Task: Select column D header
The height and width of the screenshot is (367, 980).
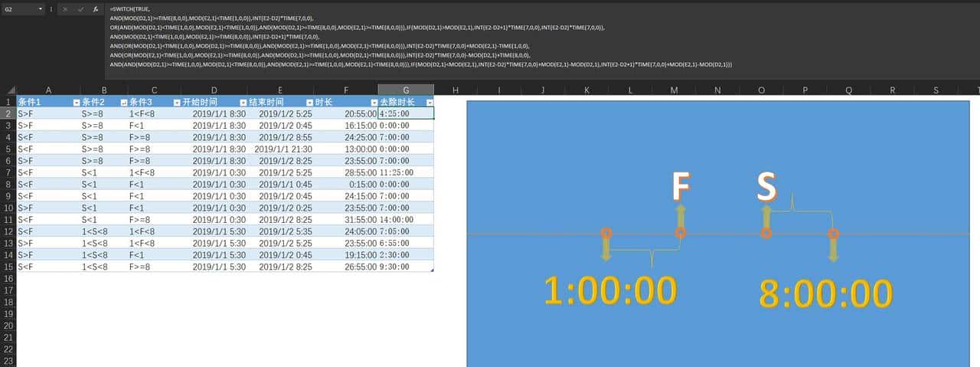Action: point(214,90)
